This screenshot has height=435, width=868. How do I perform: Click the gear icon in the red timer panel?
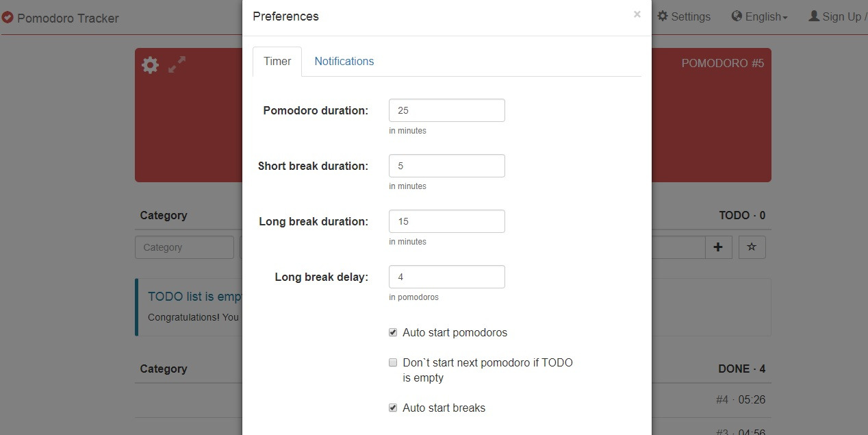pyautogui.click(x=150, y=65)
